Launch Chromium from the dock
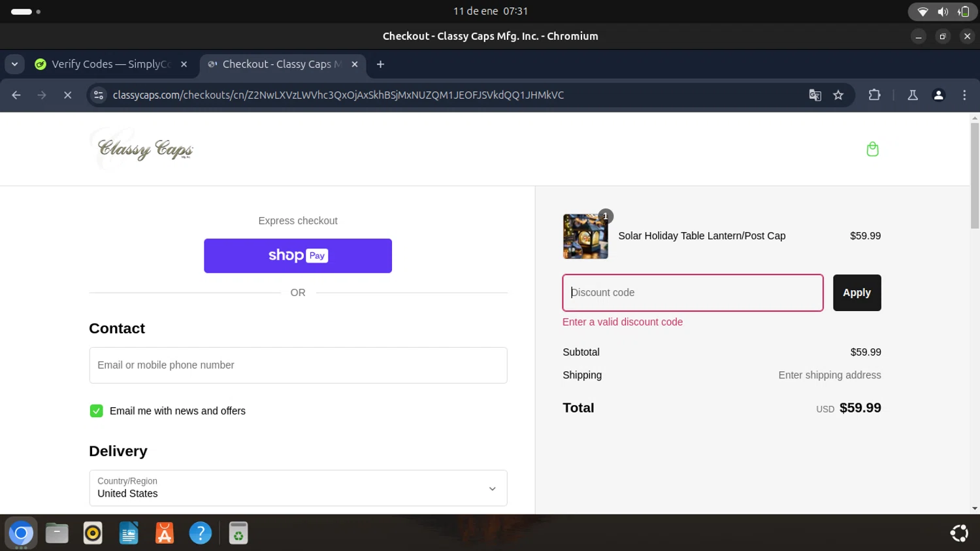 tap(21, 533)
